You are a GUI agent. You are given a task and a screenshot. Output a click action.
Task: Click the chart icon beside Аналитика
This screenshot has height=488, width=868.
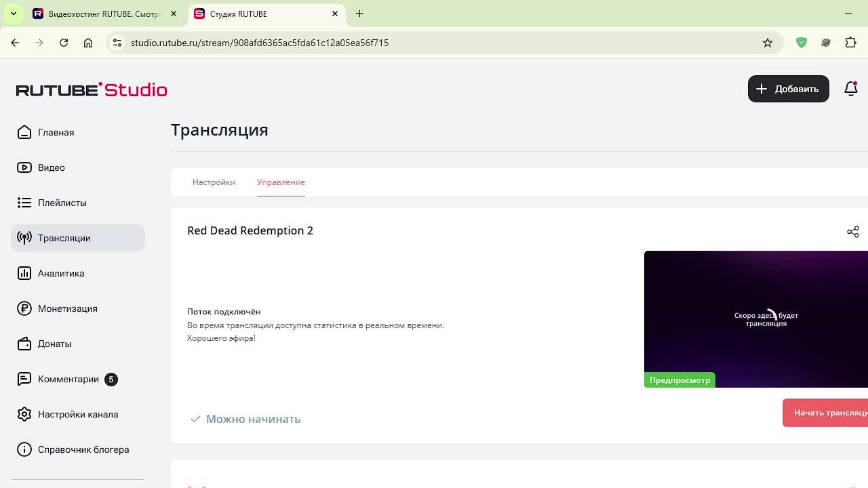(x=24, y=273)
